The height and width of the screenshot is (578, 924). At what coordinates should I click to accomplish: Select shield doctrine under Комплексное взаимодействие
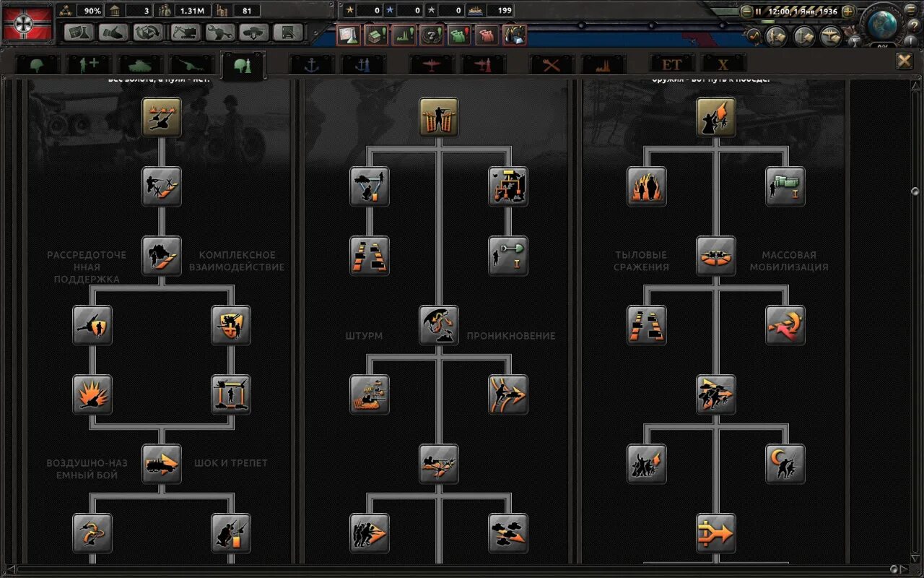231,325
